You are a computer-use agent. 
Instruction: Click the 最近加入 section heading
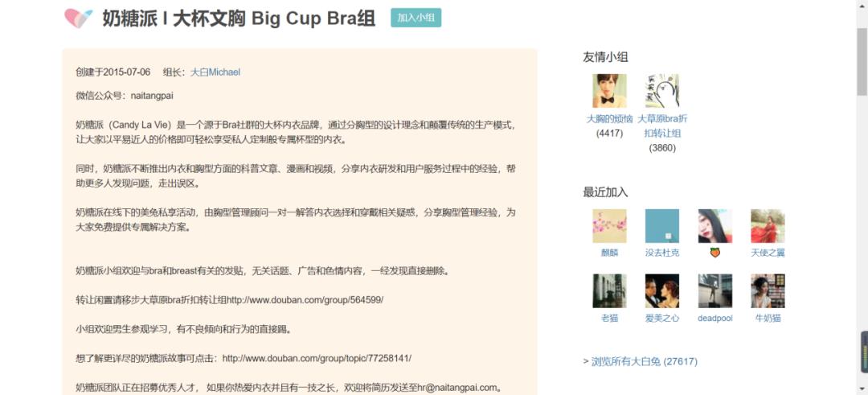click(605, 192)
